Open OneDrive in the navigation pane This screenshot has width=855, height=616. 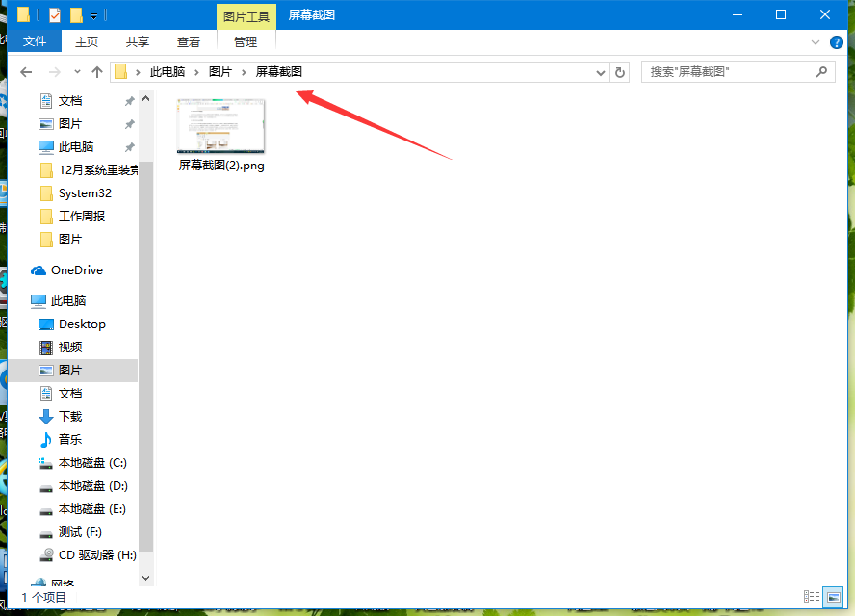[x=76, y=270]
